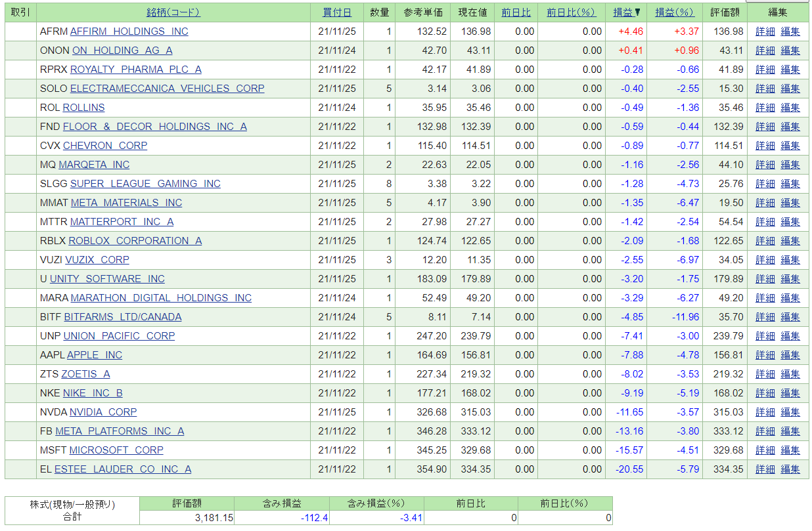Open NVIDIA_CORP stock link
The image size is (812, 531).
103,412
